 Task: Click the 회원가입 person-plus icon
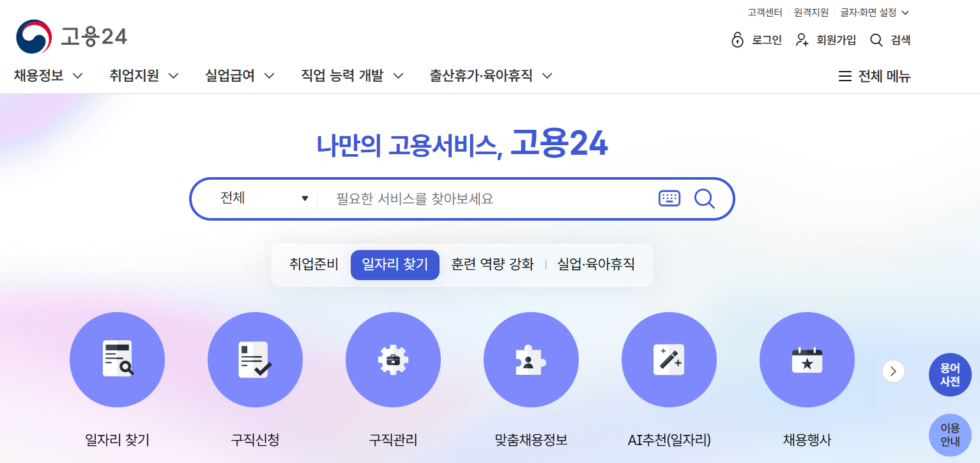tap(802, 40)
